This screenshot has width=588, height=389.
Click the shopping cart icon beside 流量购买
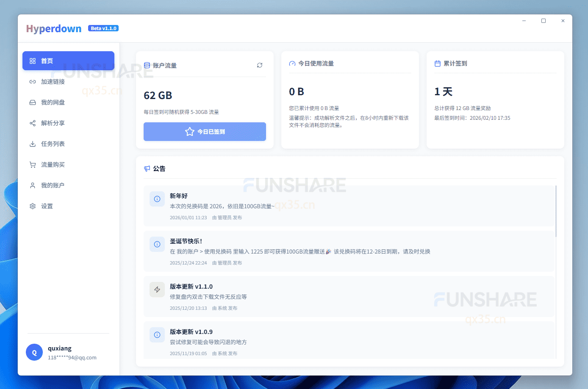click(33, 165)
